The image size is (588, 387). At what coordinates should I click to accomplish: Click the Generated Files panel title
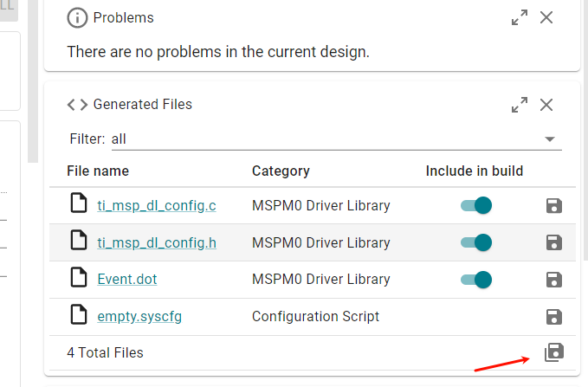click(x=143, y=104)
